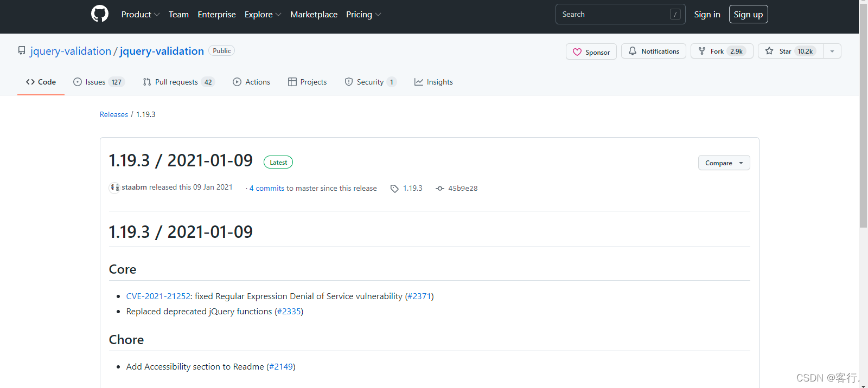Focus the Search input field
The height and width of the screenshot is (388, 868).
pos(620,14)
